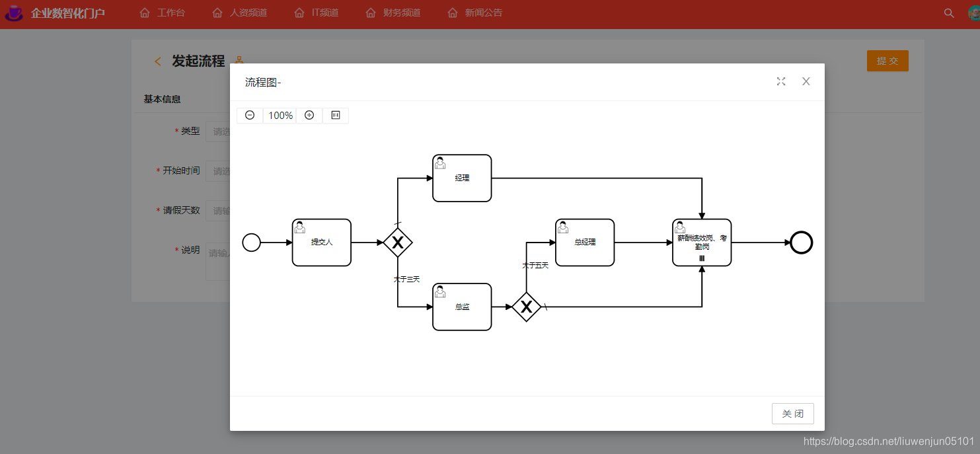The height and width of the screenshot is (454, 980).
Task: Close the flowchart dialog with X icon
Action: click(x=806, y=81)
